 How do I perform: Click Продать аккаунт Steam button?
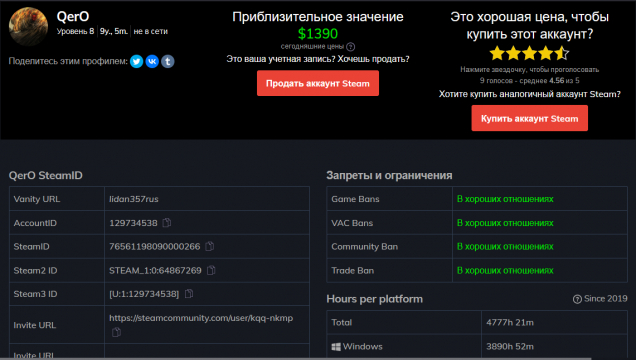click(x=318, y=83)
